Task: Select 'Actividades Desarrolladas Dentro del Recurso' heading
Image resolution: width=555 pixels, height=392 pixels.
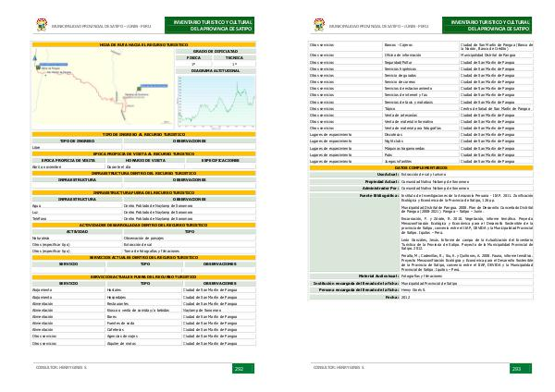Action: (x=143, y=225)
